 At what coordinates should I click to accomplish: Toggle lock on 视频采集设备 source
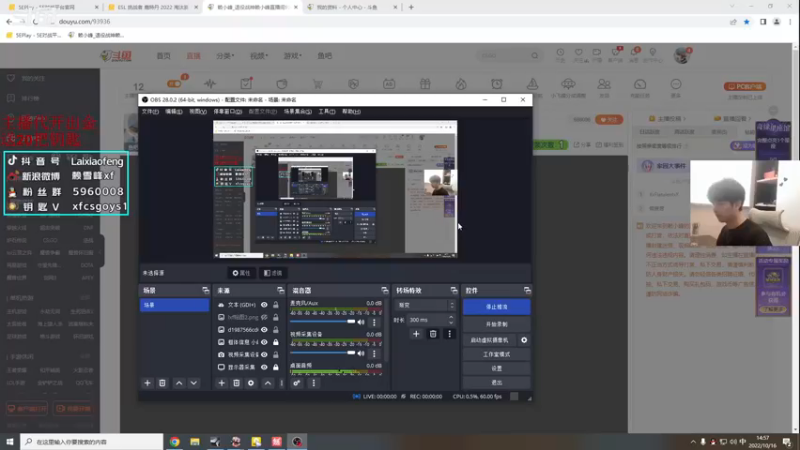pyautogui.click(x=276, y=355)
